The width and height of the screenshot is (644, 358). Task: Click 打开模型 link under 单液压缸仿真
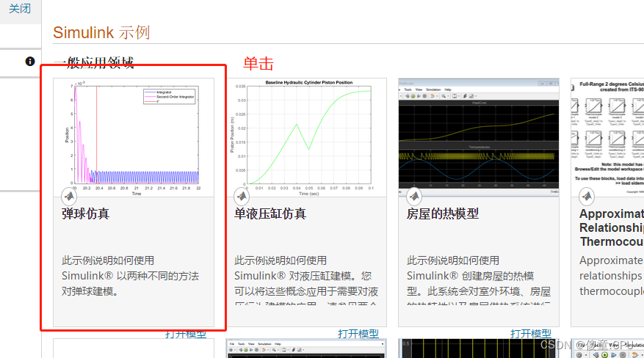point(358,334)
